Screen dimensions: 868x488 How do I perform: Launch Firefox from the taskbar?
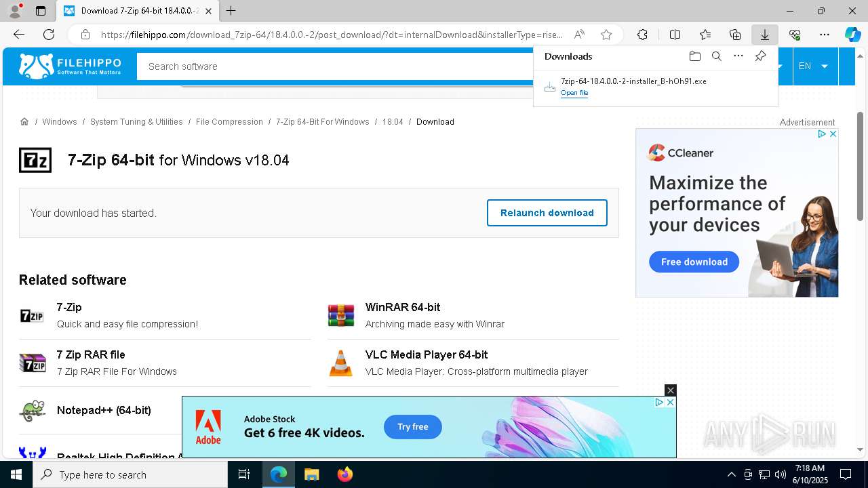click(345, 474)
